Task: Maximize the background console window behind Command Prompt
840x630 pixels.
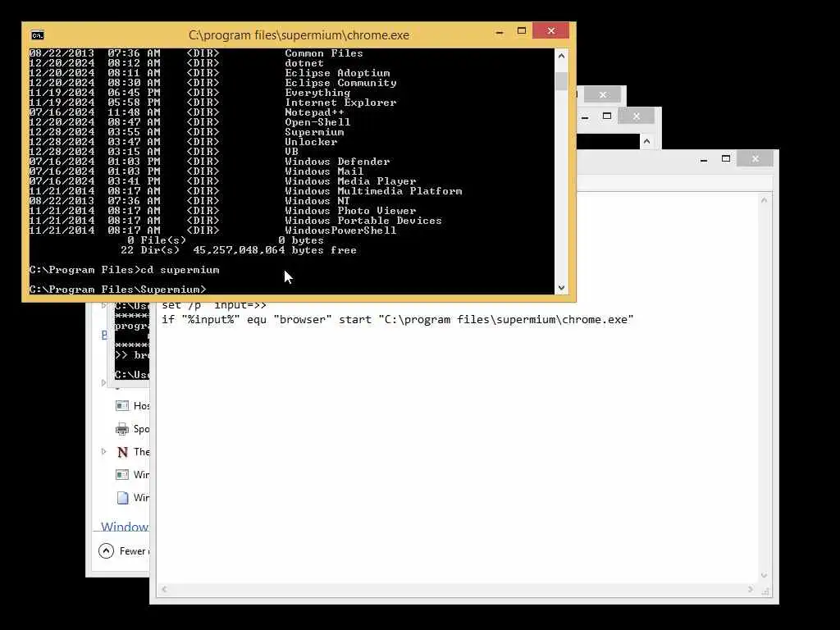Action: (x=607, y=116)
